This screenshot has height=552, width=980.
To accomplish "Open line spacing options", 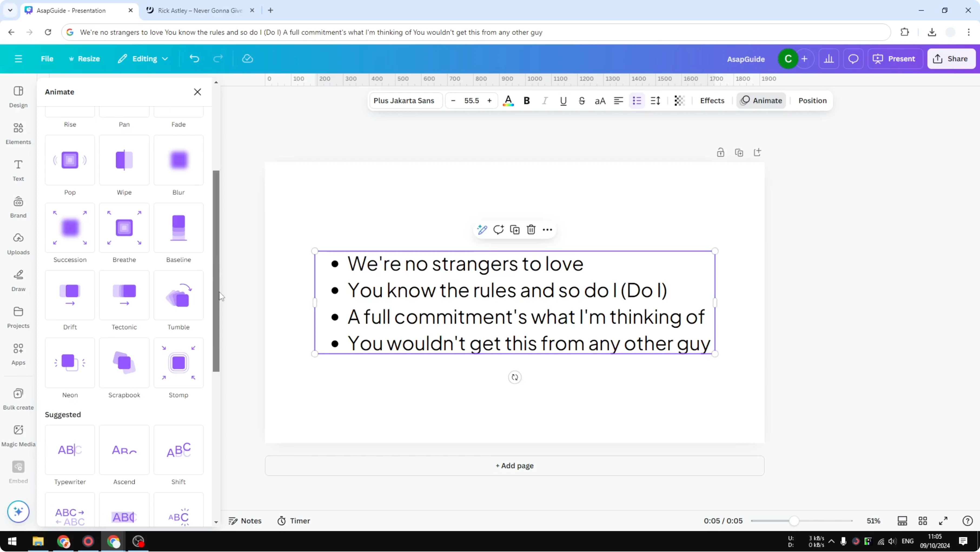I will click(655, 101).
